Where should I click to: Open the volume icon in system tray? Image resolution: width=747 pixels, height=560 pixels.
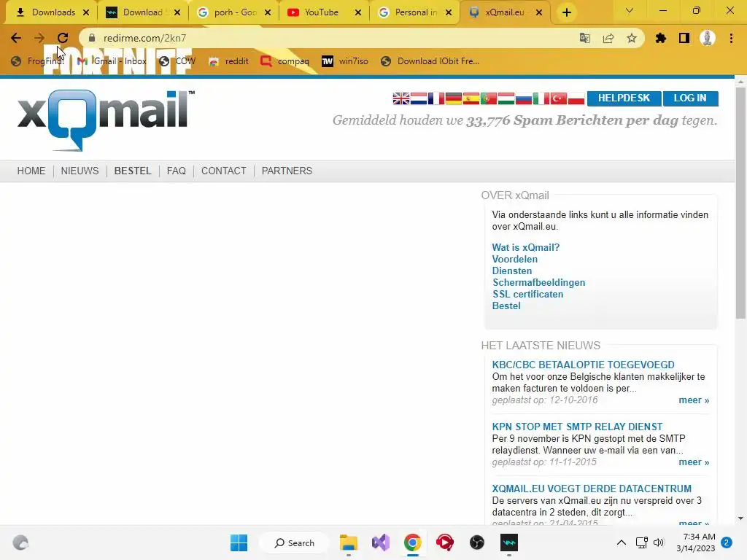[659, 542]
